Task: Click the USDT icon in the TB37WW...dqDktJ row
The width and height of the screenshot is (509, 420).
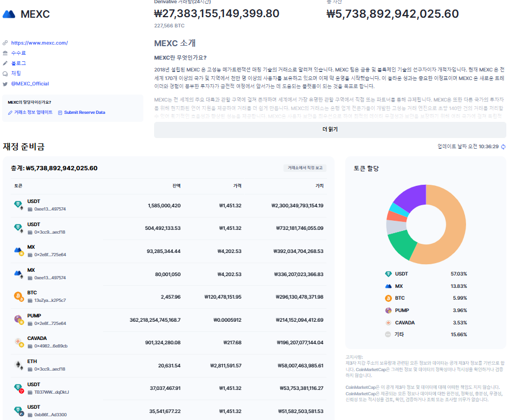Action: click(19, 388)
